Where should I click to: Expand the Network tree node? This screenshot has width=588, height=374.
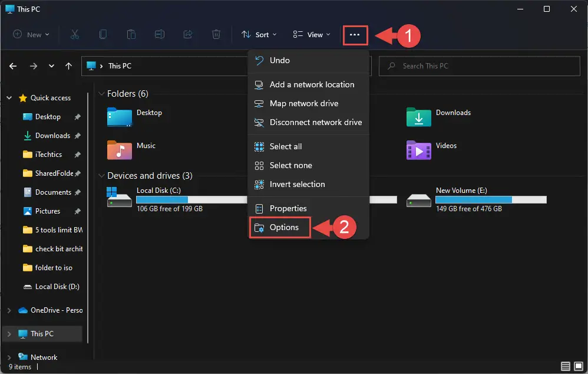tap(9, 357)
